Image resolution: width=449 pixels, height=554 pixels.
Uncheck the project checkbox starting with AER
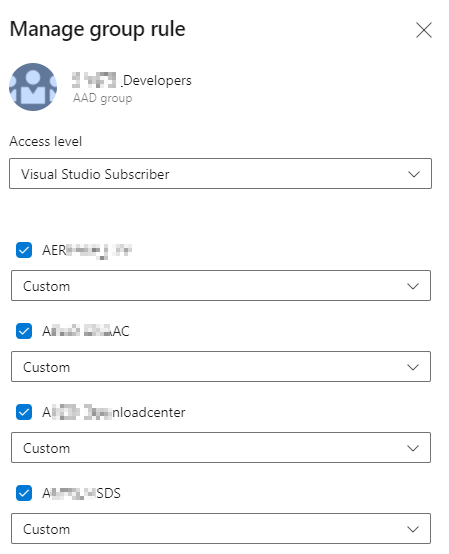(24, 250)
